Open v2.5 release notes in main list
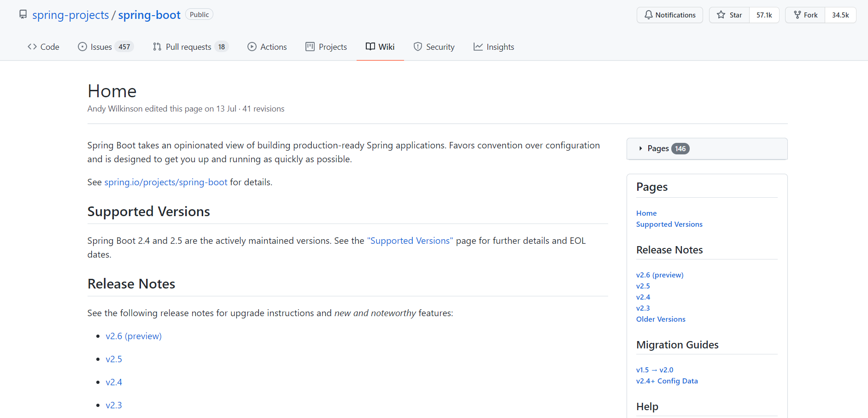The image size is (868, 418). (114, 359)
